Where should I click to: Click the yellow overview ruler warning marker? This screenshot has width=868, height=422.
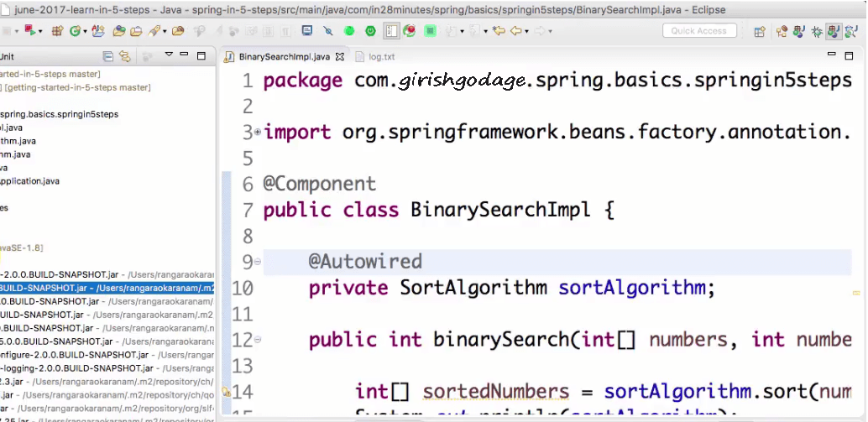coord(857,293)
